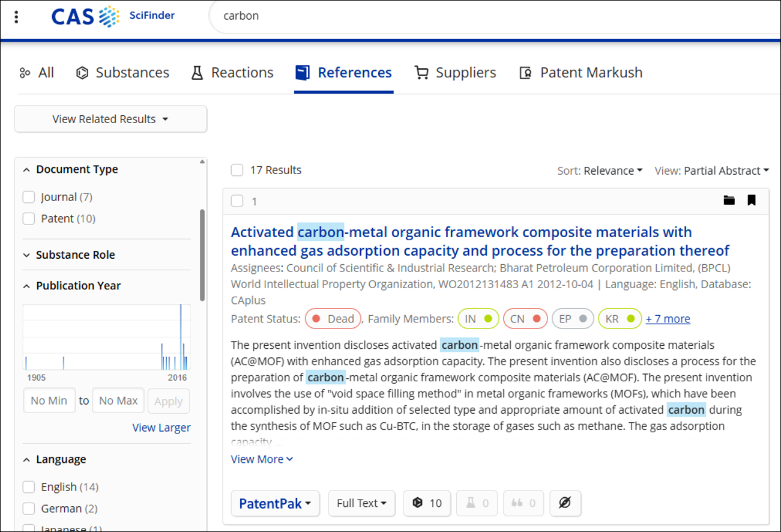Check the Journal document type filter
Screen dimensions: 781x532
(29, 197)
